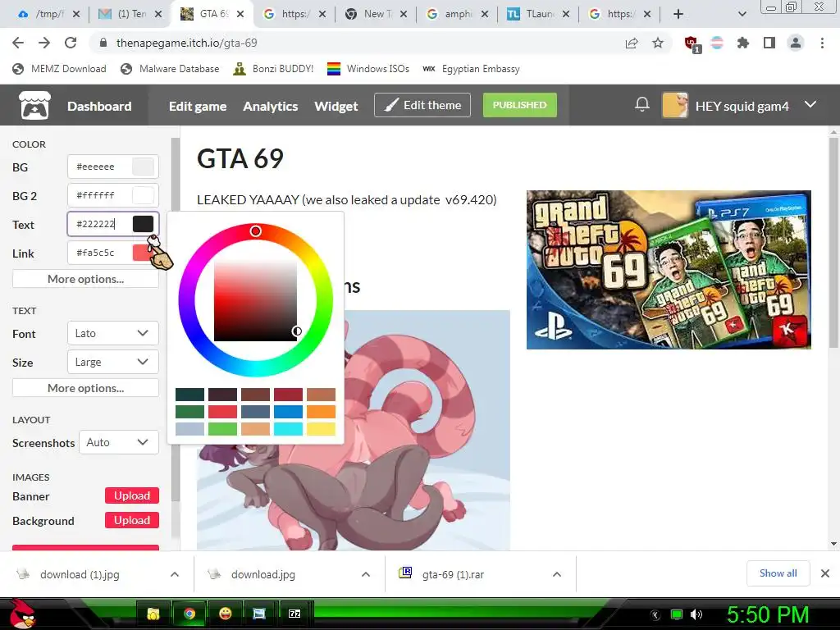Click the share page icon
Screen dimensions: 840x630
click(632, 43)
